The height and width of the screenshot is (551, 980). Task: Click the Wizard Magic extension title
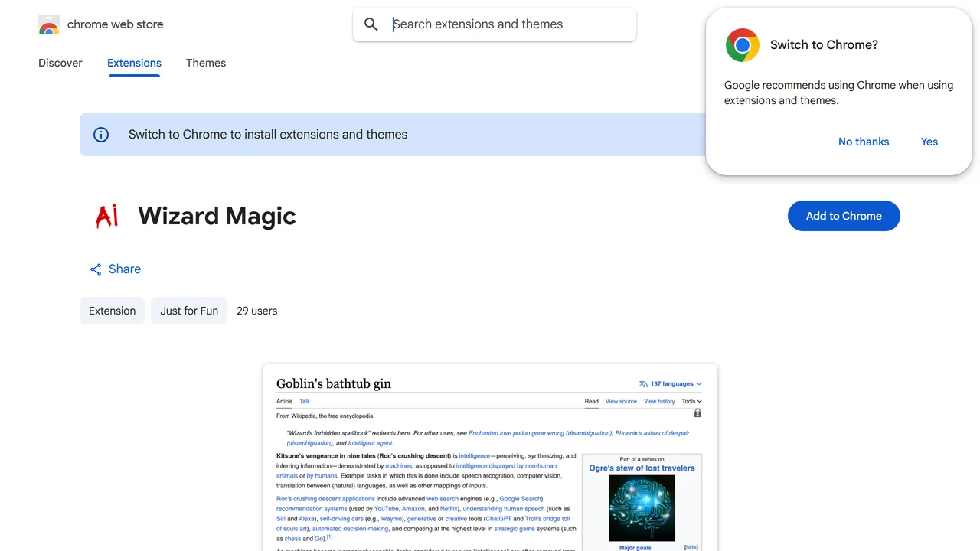coord(217,216)
